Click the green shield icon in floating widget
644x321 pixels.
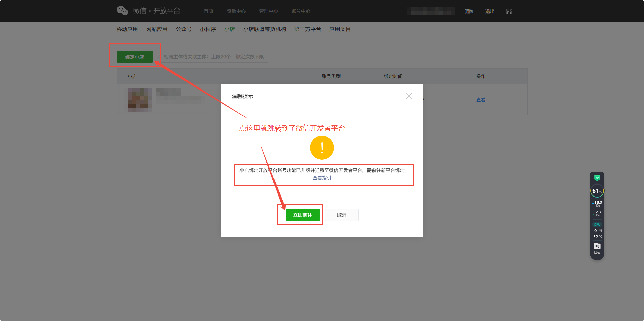pyautogui.click(x=597, y=178)
